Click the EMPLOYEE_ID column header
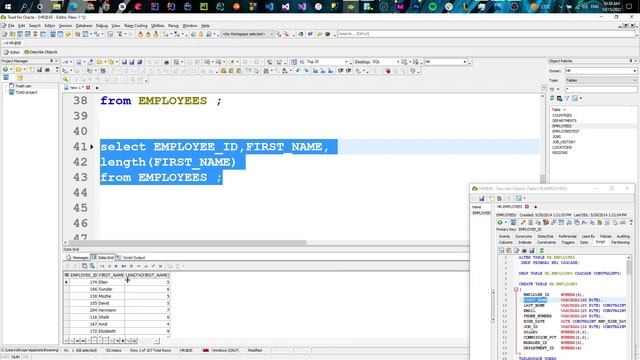Image resolution: width=640 pixels, height=360 pixels. click(x=83, y=275)
